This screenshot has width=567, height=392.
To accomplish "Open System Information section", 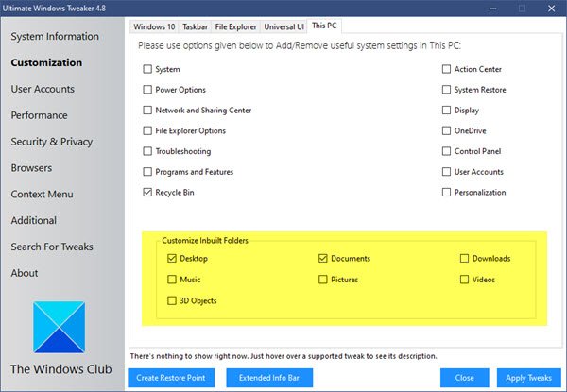I will [x=55, y=36].
